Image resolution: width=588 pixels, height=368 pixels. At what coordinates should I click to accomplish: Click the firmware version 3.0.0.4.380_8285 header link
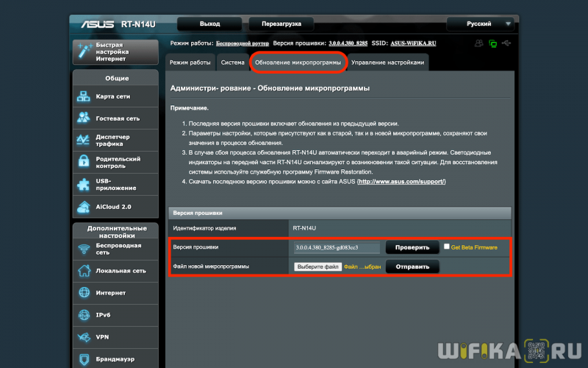[x=348, y=43]
